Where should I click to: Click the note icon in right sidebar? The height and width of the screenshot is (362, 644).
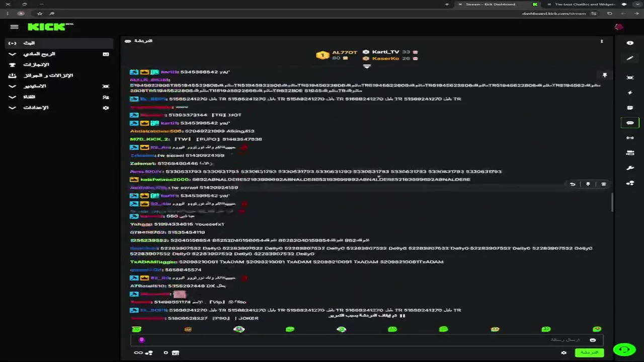pos(630,108)
